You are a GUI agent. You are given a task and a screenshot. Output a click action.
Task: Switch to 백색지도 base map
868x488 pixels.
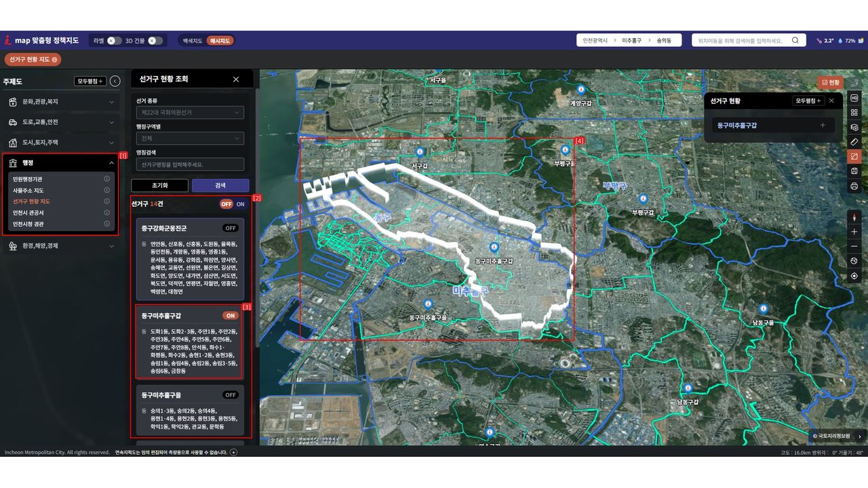click(193, 41)
